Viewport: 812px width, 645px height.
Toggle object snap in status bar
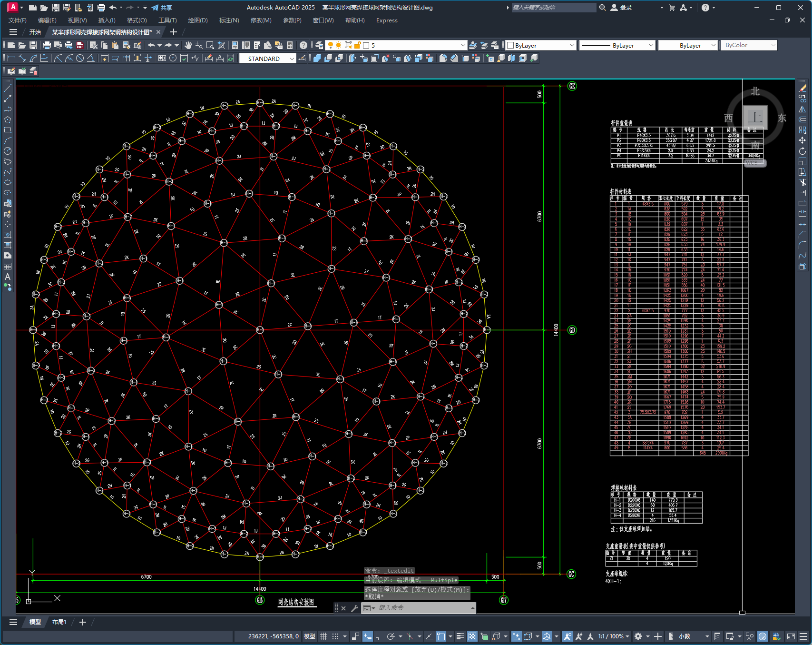[x=441, y=636]
